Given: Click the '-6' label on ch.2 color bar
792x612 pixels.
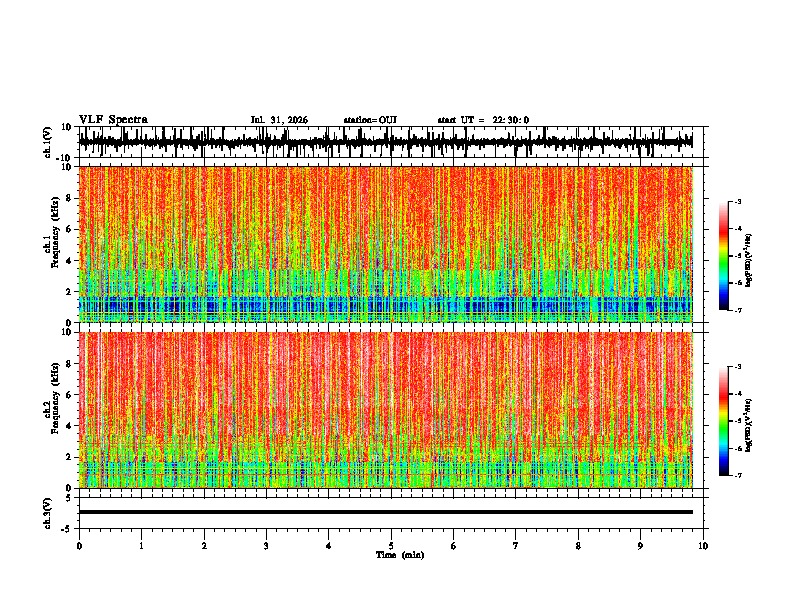Looking at the screenshot, I should (738, 448).
